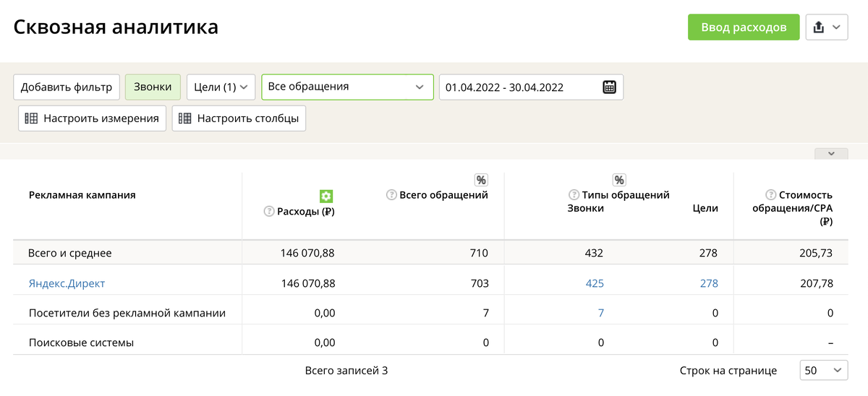This screenshot has height=396, width=868.
Task: Click the 'Сквозная аналитика' page title
Action: tap(116, 27)
